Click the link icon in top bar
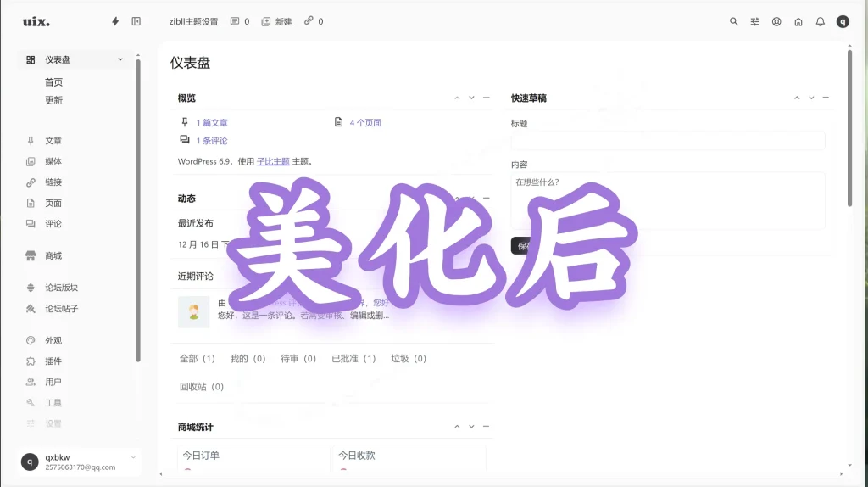The width and height of the screenshot is (868, 487). pyautogui.click(x=309, y=21)
